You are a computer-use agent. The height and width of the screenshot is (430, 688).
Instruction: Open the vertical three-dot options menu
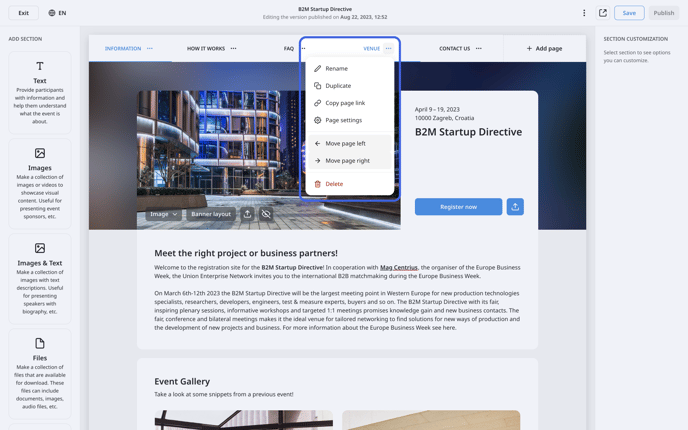[584, 13]
